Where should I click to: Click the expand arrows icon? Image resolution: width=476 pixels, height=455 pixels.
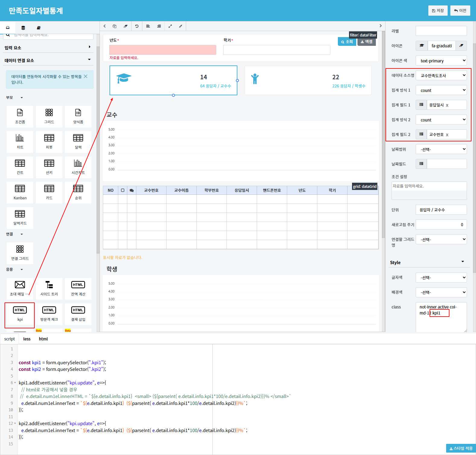coord(170,26)
